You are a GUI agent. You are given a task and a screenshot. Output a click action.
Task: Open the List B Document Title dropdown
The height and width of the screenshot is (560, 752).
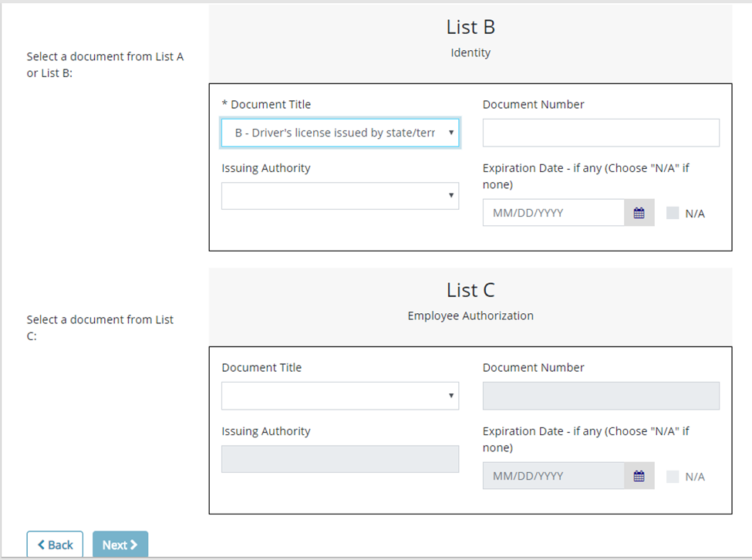click(340, 133)
